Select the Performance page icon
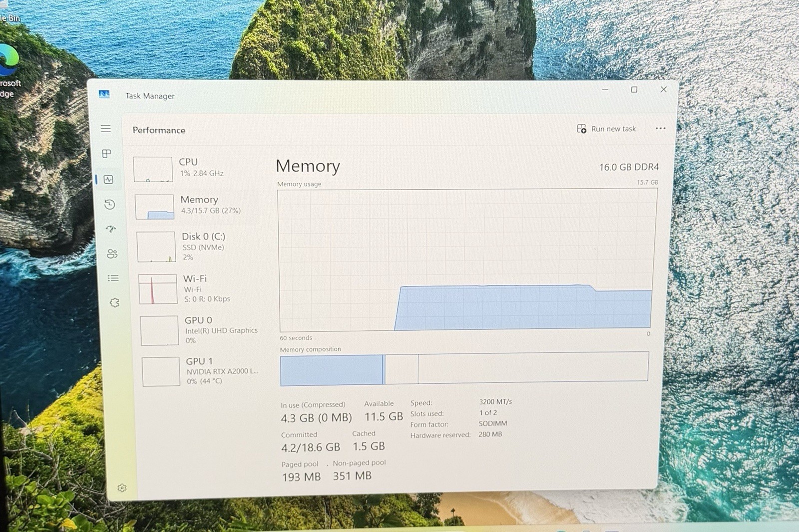The width and height of the screenshot is (799, 532). [x=108, y=179]
